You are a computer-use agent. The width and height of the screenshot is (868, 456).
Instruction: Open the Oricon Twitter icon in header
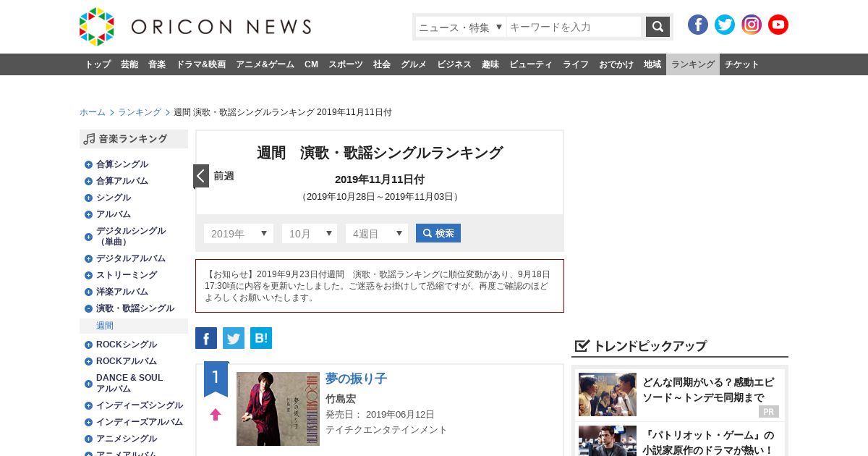(725, 25)
